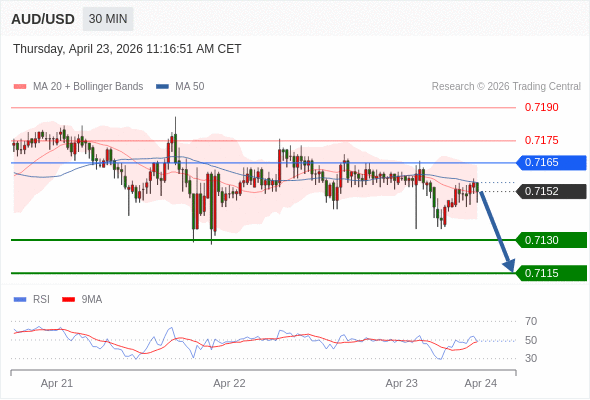Click the RSI 70 level label
Image resolution: width=590 pixels, height=400 pixels.
coord(531,321)
